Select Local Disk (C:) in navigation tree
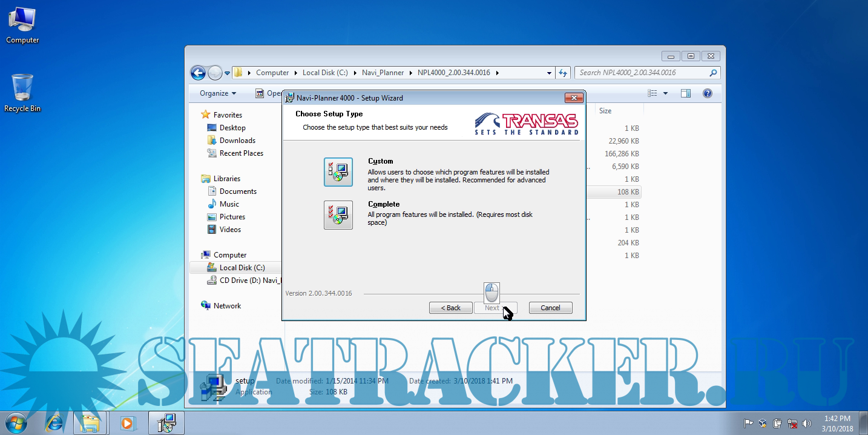The image size is (868, 435). click(242, 268)
